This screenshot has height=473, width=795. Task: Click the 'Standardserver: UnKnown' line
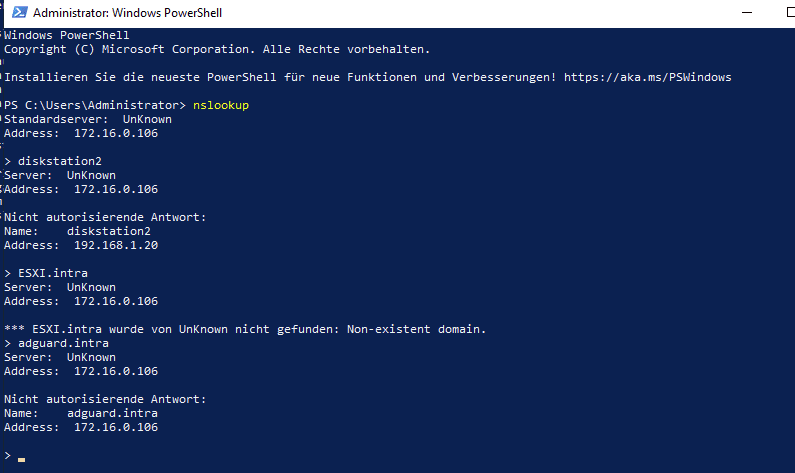point(88,119)
